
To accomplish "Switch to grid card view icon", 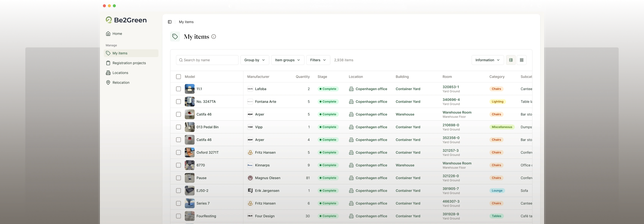I will tap(522, 60).
